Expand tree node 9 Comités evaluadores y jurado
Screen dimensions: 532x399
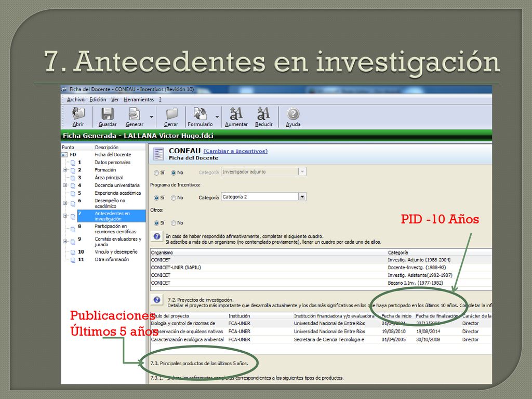[65, 241]
